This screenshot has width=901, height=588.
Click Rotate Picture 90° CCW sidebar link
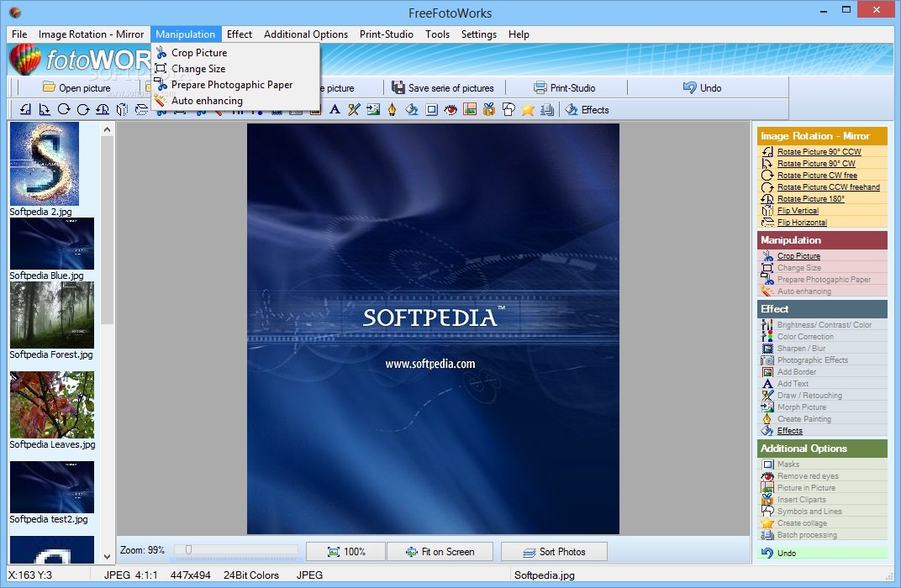click(x=819, y=151)
